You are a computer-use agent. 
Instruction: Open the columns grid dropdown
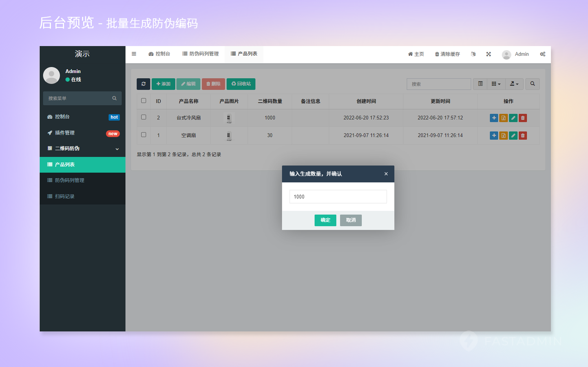(x=495, y=84)
